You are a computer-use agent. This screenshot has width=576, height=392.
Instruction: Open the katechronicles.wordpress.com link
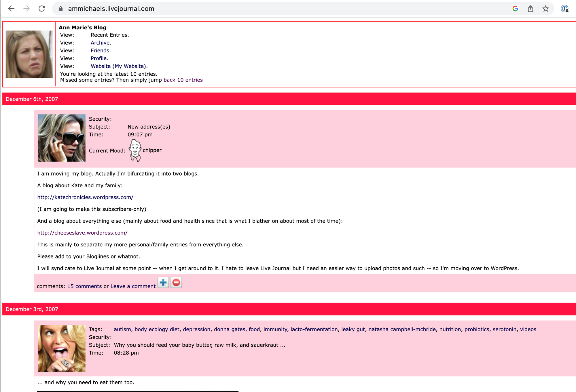pyautogui.click(x=85, y=197)
